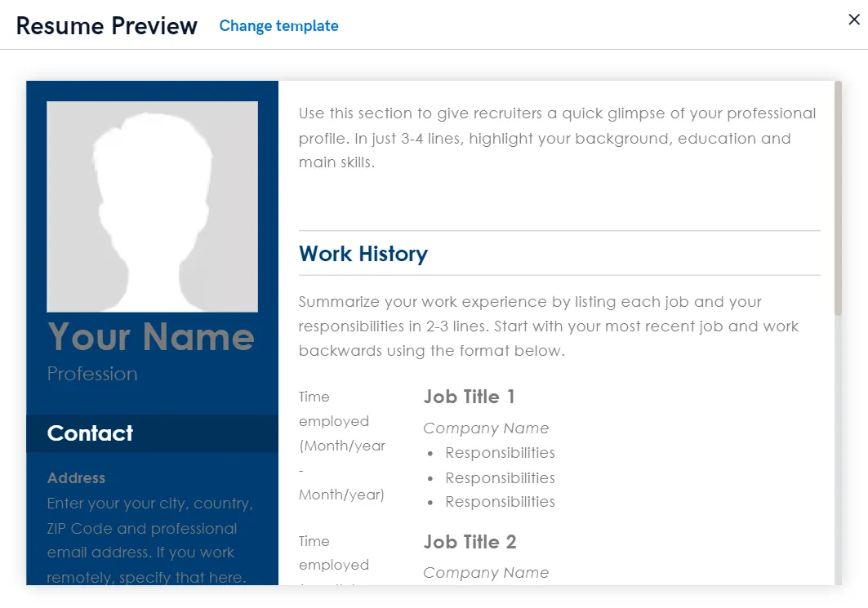The image size is (868, 608).
Task: Click the work experience instructions paragraph
Action: [549, 326]
